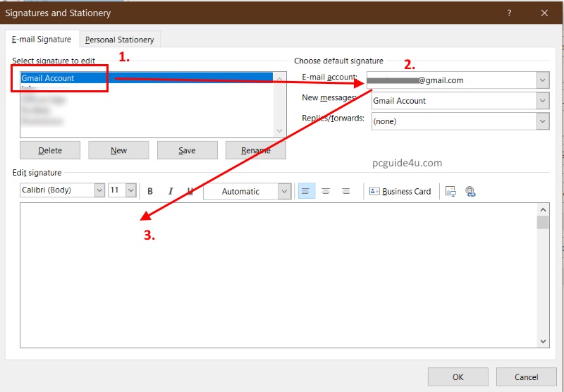Insert Business Card into signature
The width and height of the screenshot is (564, 392).
click(400, 191)
